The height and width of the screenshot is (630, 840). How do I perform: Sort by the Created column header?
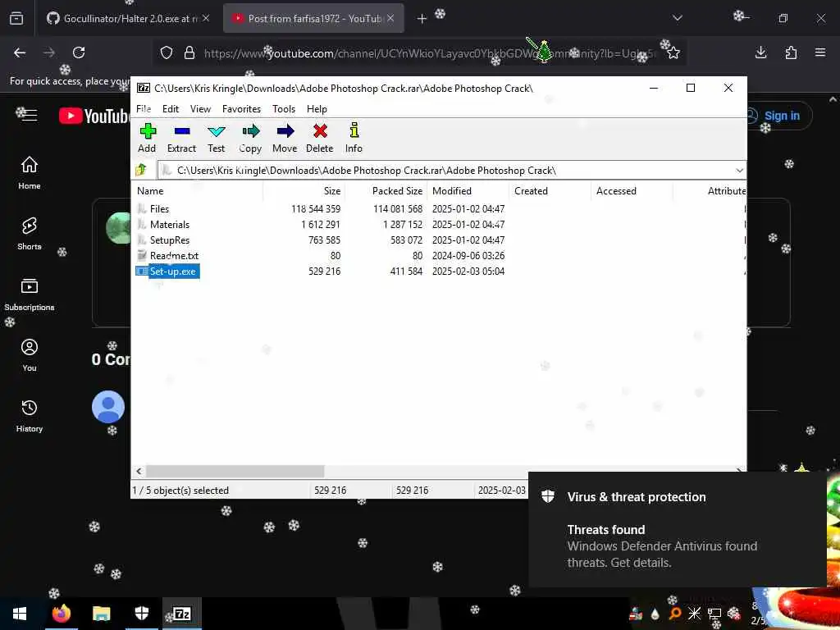click(x=550, y=191)
